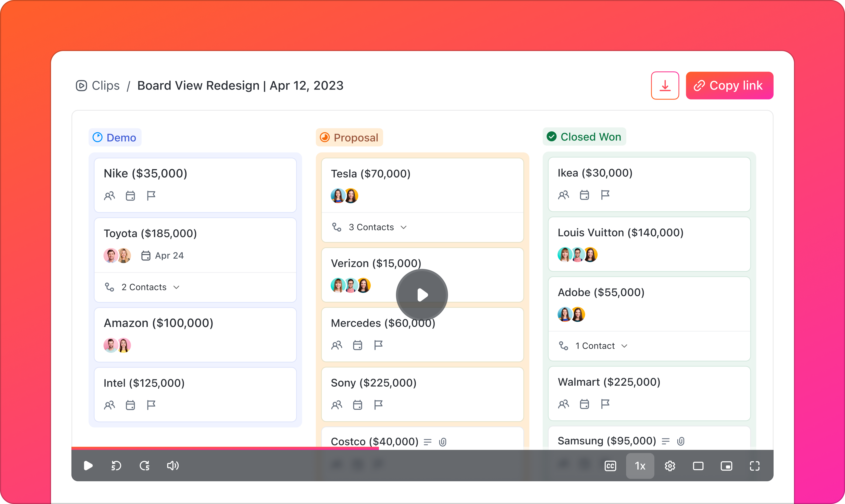This screenshot has height=504, width=845.
Task: Click the download icon near Copy link
Action: (665, 85)
